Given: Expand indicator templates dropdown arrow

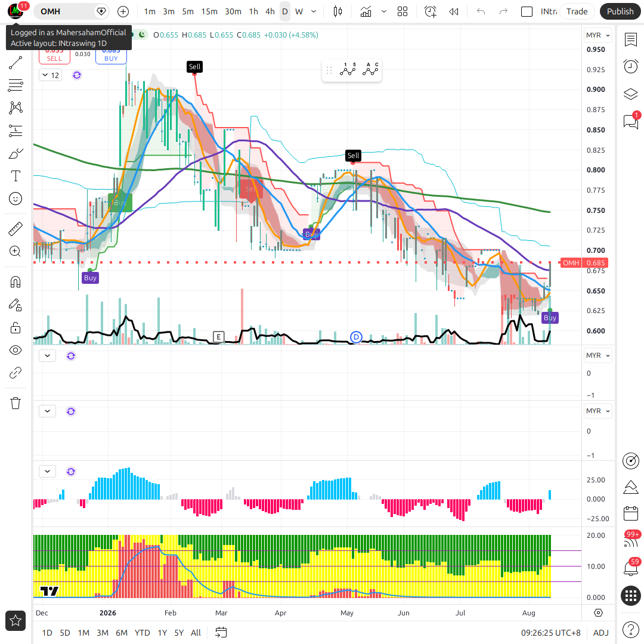Looking at the screenshot, I should pyautogui.click(x=384, y=11).
